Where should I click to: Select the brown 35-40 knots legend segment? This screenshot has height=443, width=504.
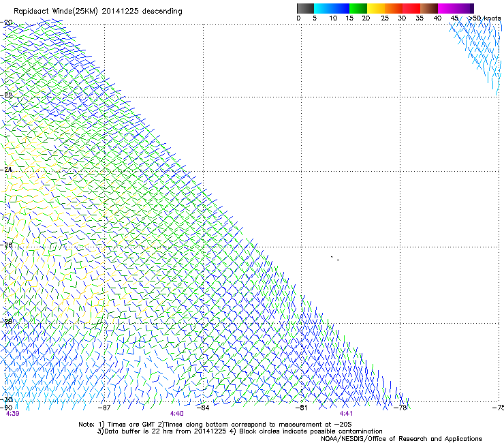click(x=429, y=8)
